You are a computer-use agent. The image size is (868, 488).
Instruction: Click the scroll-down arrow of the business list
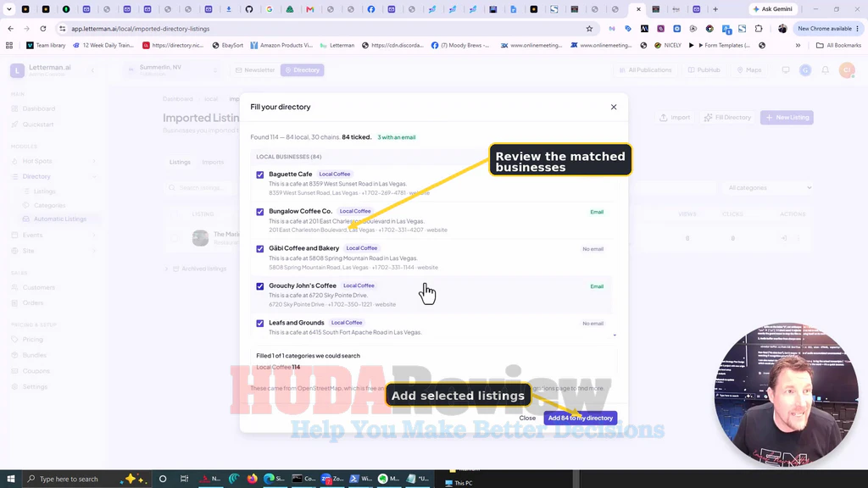coord(615,335)
